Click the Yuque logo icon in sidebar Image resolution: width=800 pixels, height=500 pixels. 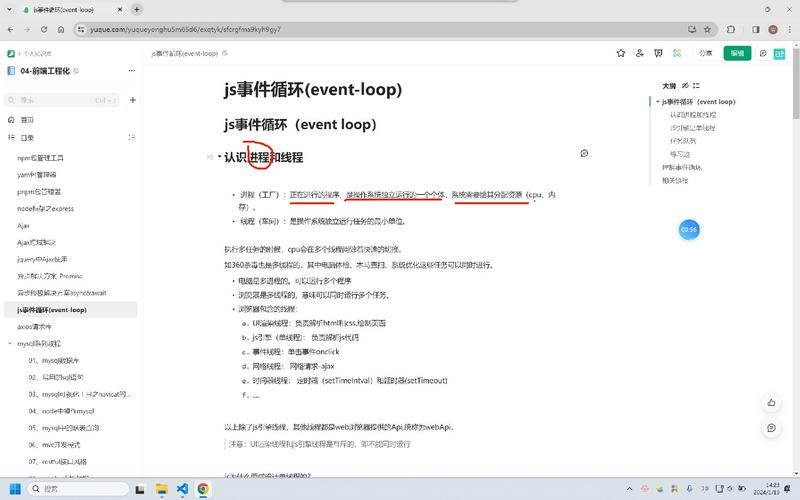click(11, 53)
